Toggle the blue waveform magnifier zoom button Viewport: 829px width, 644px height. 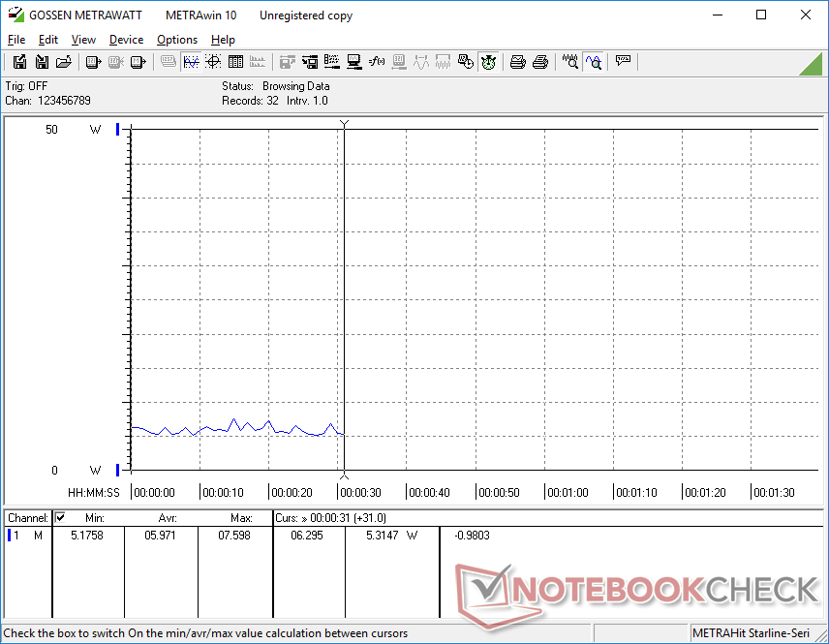pos(594,62)
